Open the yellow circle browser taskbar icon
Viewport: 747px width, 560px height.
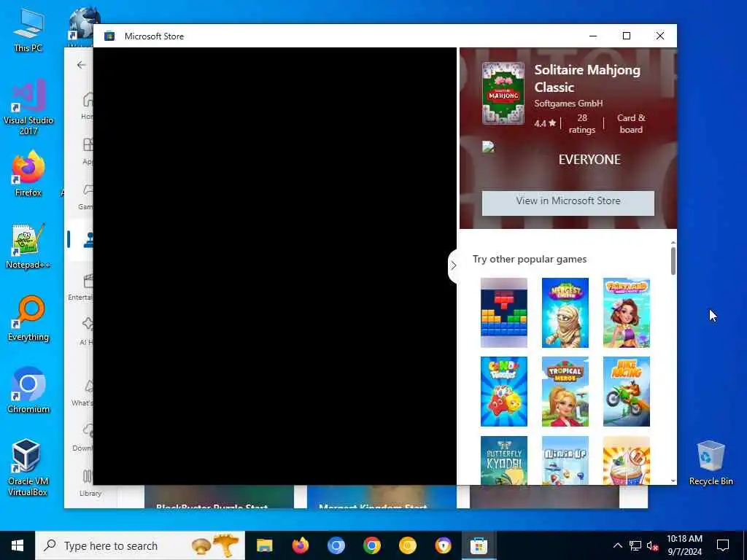(x=407, y=545)
